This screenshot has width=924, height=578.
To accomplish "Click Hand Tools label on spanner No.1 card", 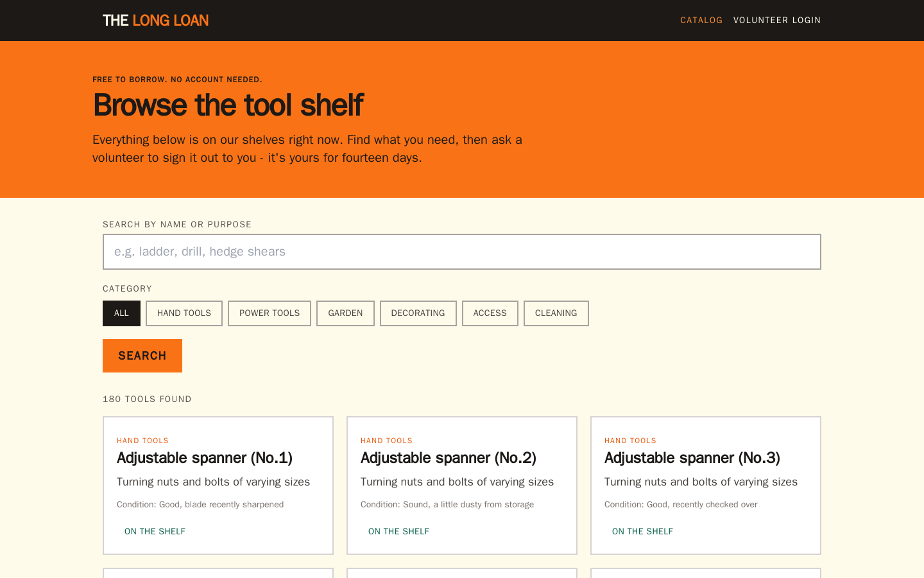I will coord(142,441).
